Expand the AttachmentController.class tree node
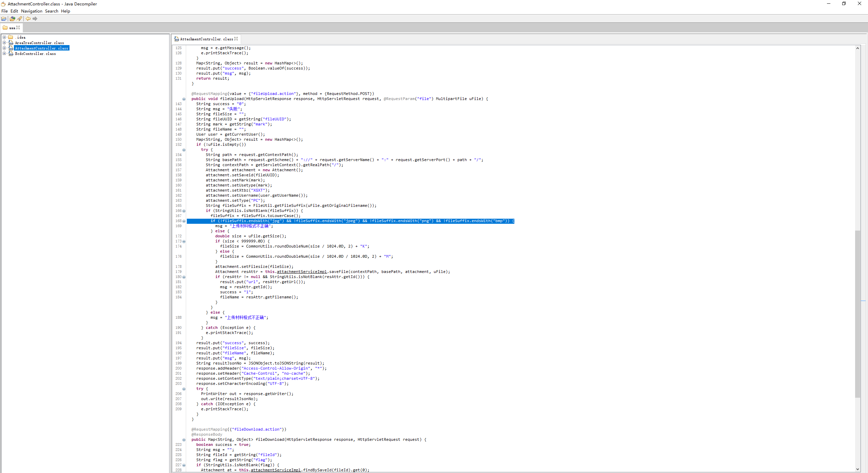The width and height of the screenshot is (868, 473). 4,48
